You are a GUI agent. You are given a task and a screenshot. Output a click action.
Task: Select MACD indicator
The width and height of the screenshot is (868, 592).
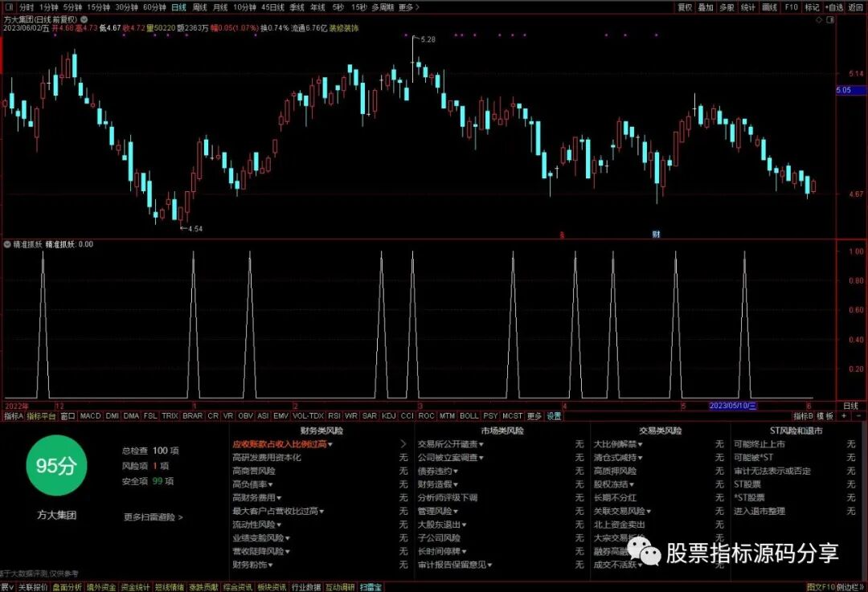[90, 415]
